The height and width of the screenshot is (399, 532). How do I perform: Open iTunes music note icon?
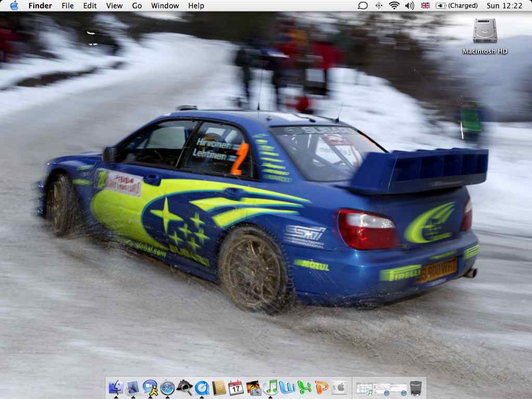271,387
